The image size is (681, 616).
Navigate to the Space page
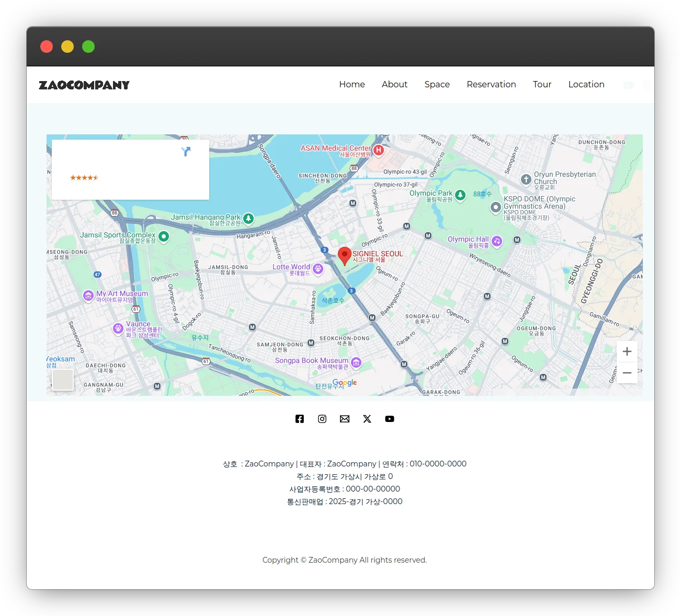pyautogui.click(x=437, y=84)
